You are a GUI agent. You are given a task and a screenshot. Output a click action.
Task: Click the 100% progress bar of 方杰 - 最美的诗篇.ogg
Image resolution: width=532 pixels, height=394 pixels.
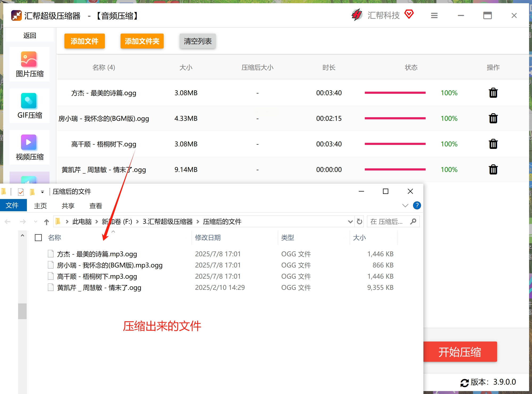click(x=395, y=93)
